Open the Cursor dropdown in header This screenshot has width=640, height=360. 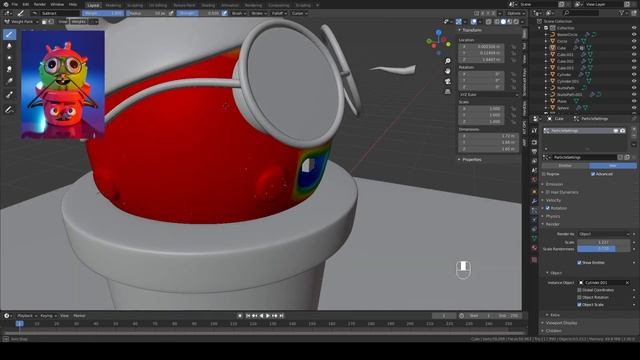(x=299, y=13)
